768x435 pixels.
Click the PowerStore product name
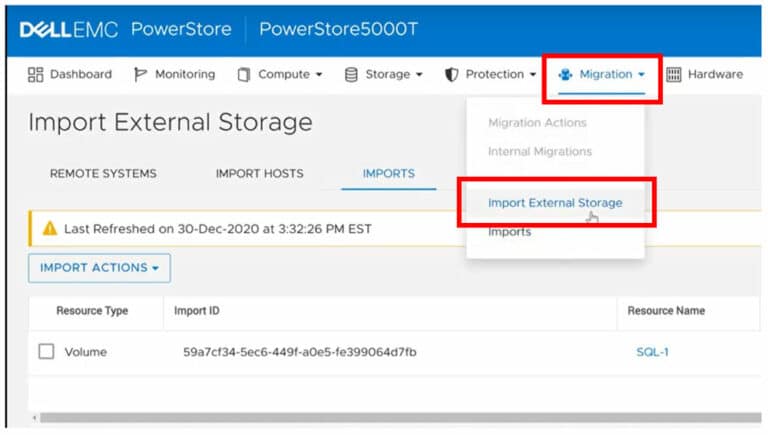pos(181,29)
